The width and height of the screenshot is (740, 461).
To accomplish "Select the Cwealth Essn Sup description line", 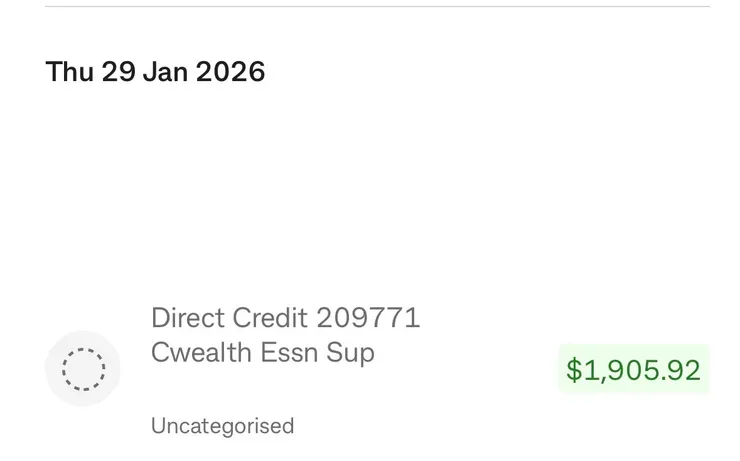I will tap(262, 352).
